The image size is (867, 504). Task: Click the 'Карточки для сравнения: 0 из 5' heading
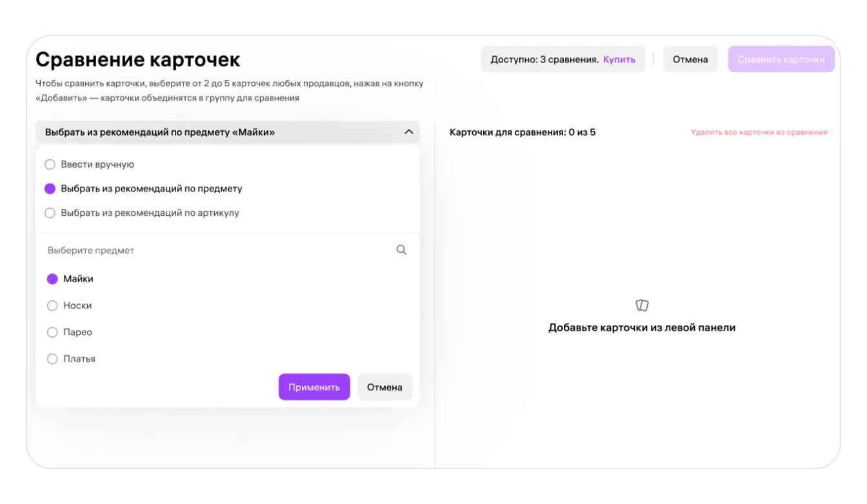523,132
